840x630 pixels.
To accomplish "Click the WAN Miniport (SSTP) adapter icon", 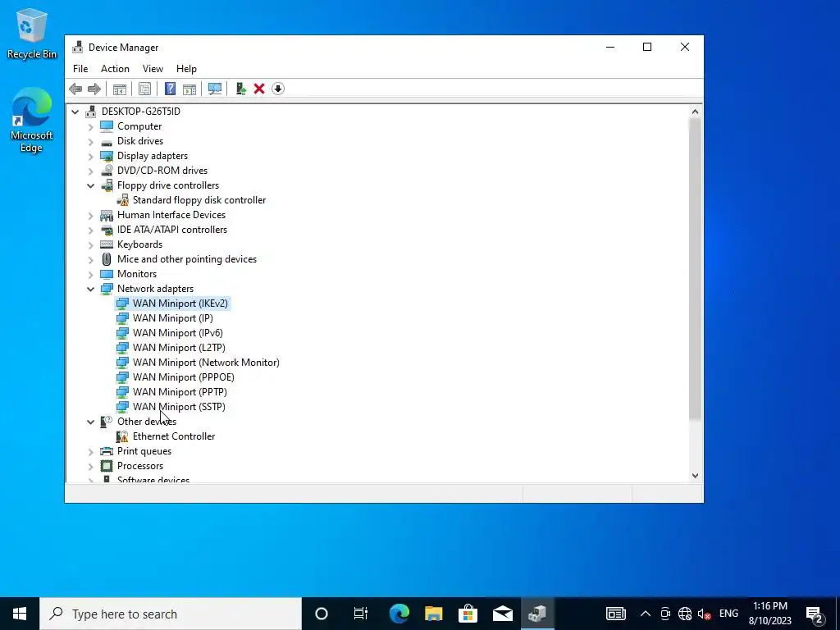I will (x=122, y=407).
